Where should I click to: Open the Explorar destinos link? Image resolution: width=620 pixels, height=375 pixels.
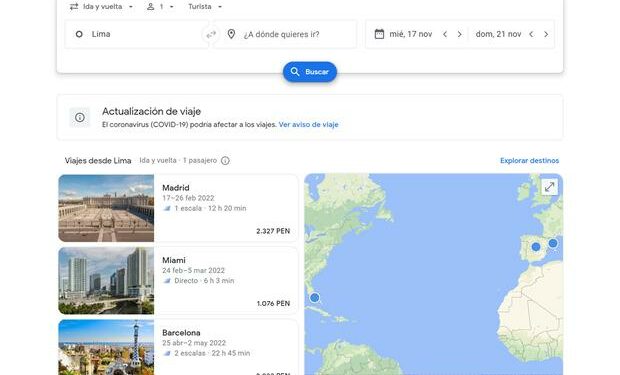pos(529,161)
